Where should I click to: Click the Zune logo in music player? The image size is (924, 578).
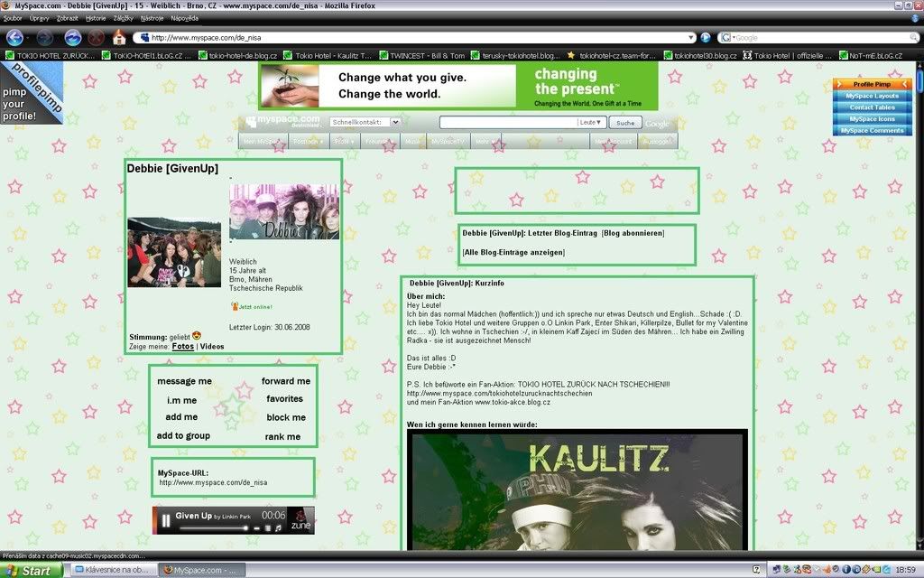click(x=301, y=520)
